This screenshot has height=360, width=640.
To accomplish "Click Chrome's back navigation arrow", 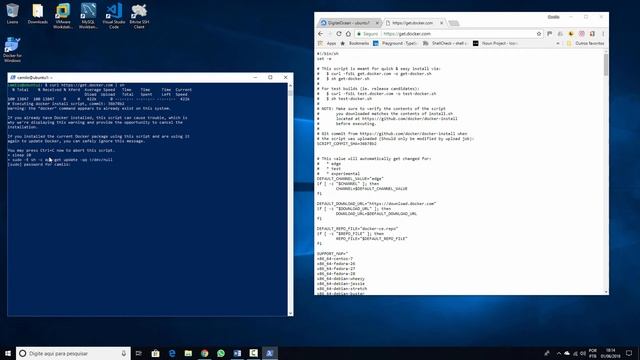I will [320, 33].
